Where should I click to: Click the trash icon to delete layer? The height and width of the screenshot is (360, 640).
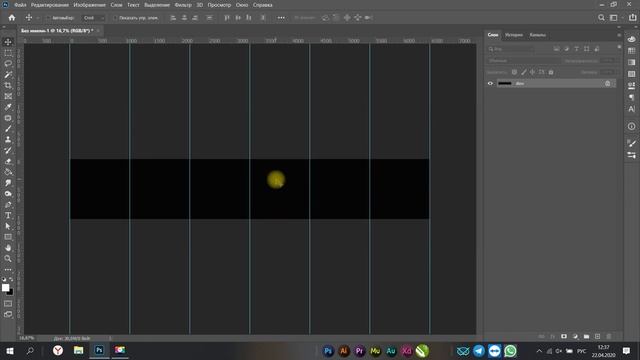click(x=609, y=336)
